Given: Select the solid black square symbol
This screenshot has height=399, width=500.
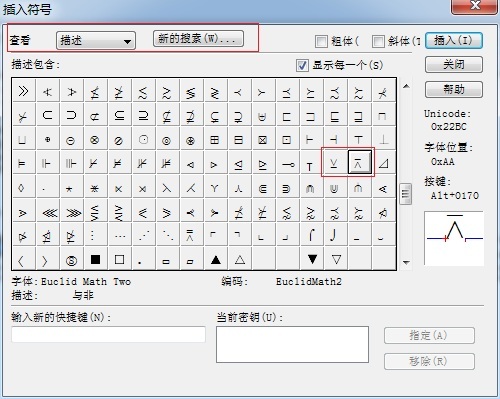Looking at the screenshot, I should (95, 260).
